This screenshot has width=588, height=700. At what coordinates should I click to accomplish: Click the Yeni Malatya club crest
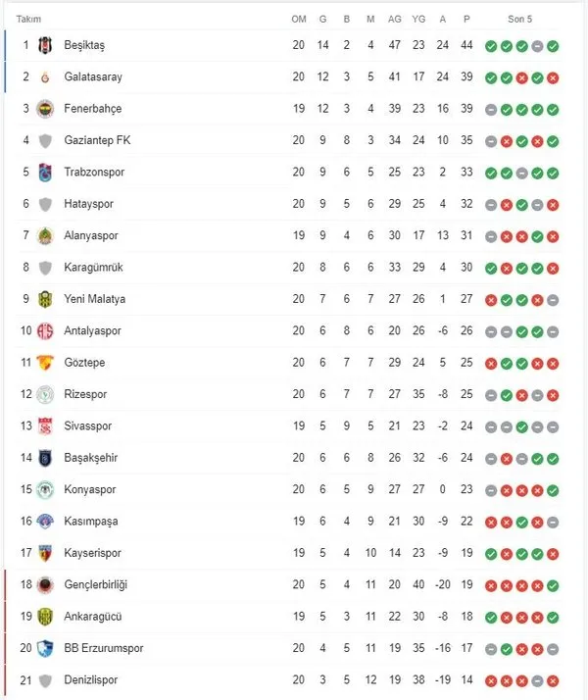(x=44, y=299)
